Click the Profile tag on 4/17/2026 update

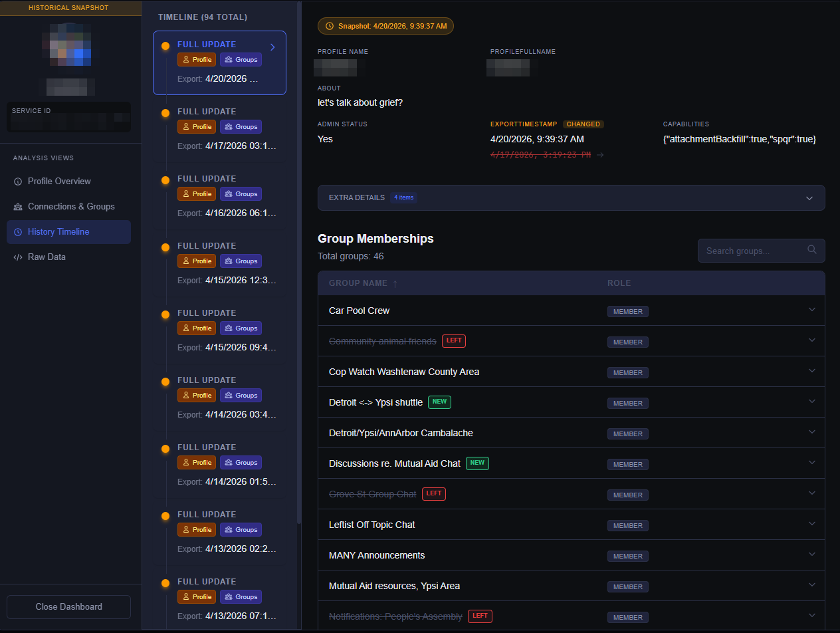pyautogui.click(x=197, y=127)
